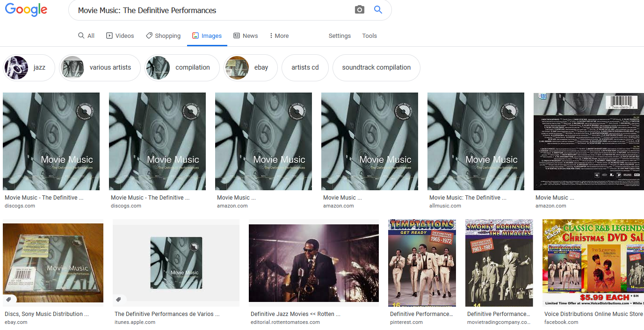Click the tag icon on iTunes result
This screenshot has width=644, height=330.
[118, 299]
